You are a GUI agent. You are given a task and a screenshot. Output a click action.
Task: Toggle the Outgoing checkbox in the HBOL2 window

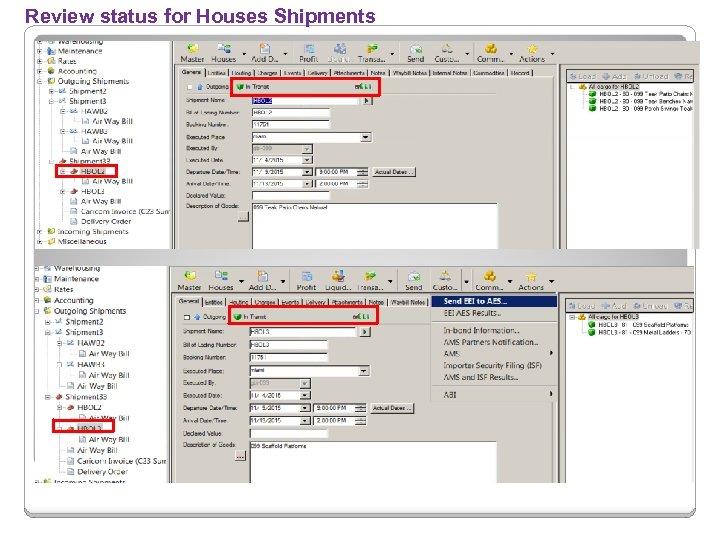coord(190,87)
